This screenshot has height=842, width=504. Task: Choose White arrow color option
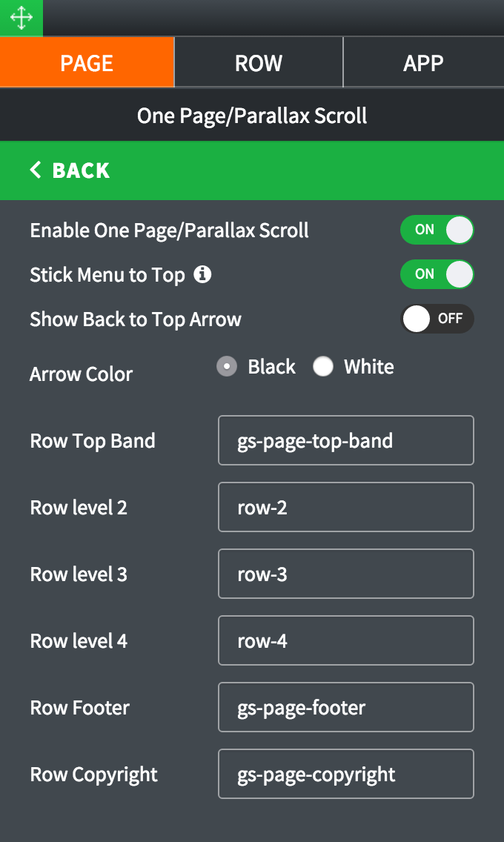(323, 367)
